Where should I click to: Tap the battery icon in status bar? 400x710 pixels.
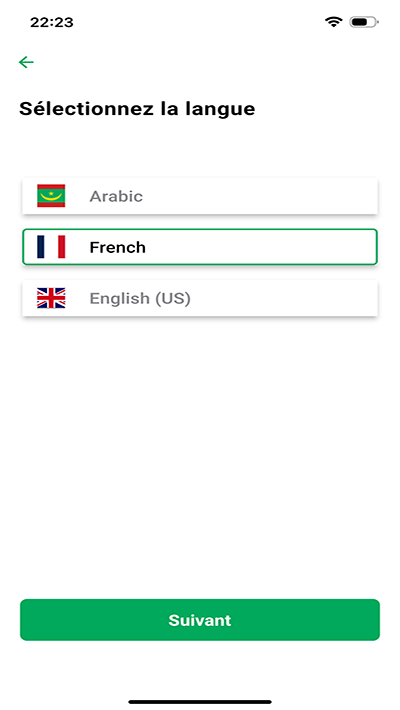point(364,22)
